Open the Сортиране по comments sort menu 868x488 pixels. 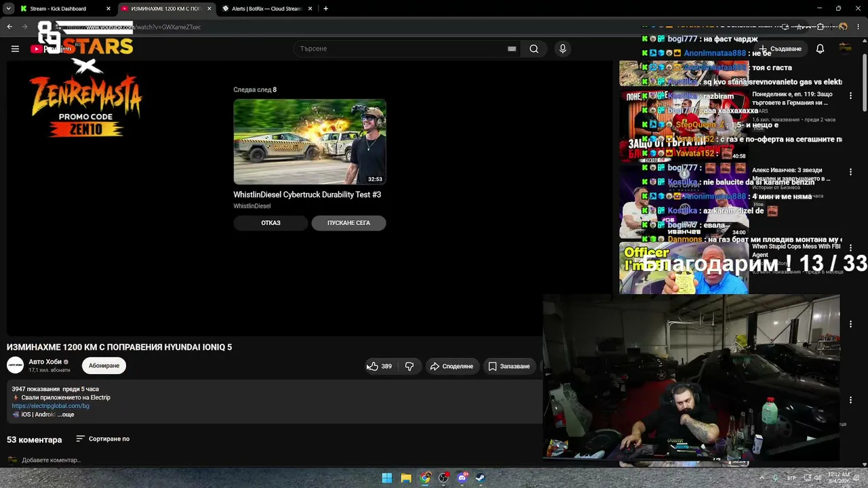click(102, 439)
